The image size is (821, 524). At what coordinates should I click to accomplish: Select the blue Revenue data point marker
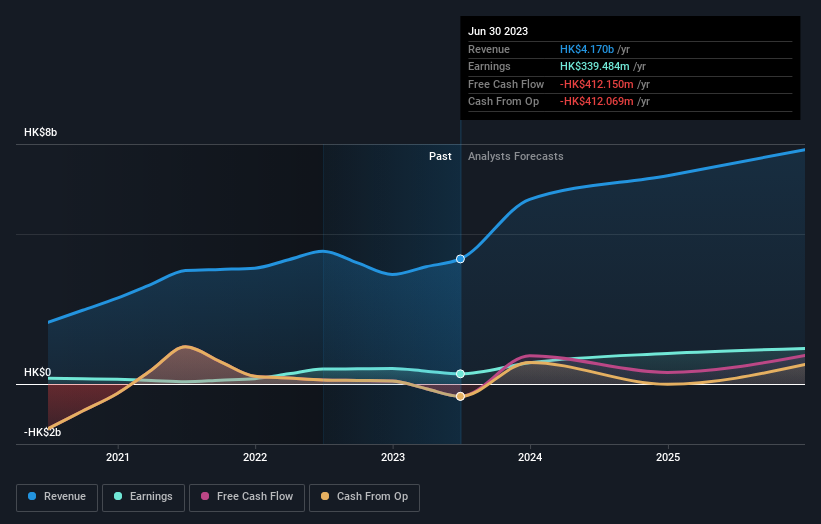point(460,259)
